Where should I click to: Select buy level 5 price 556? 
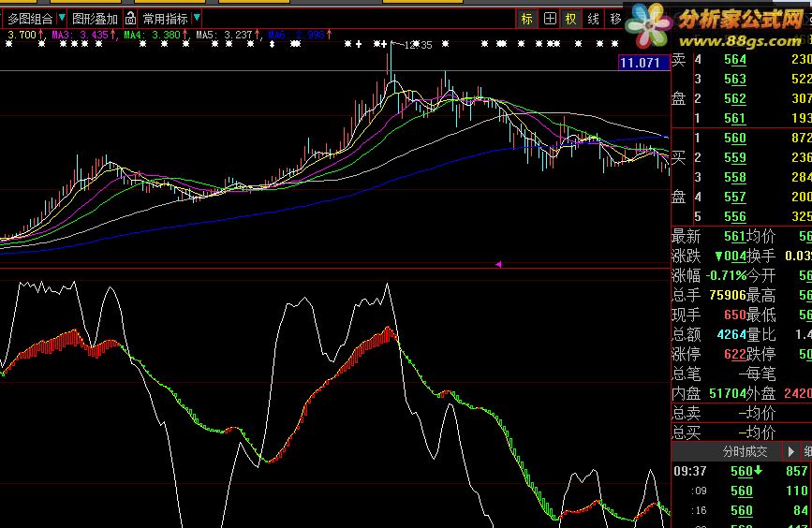tap(735, 217)
